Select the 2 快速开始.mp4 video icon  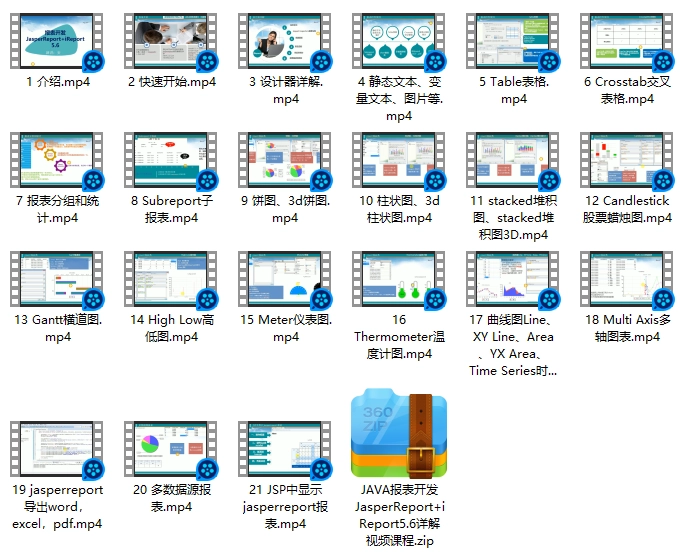[x=171, y=41]
